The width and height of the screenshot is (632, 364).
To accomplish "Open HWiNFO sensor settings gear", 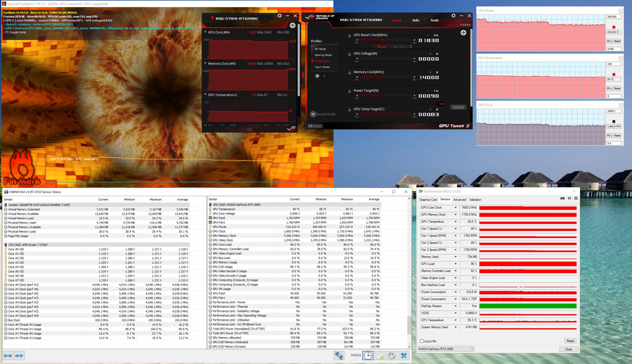I will click(391, 355).
